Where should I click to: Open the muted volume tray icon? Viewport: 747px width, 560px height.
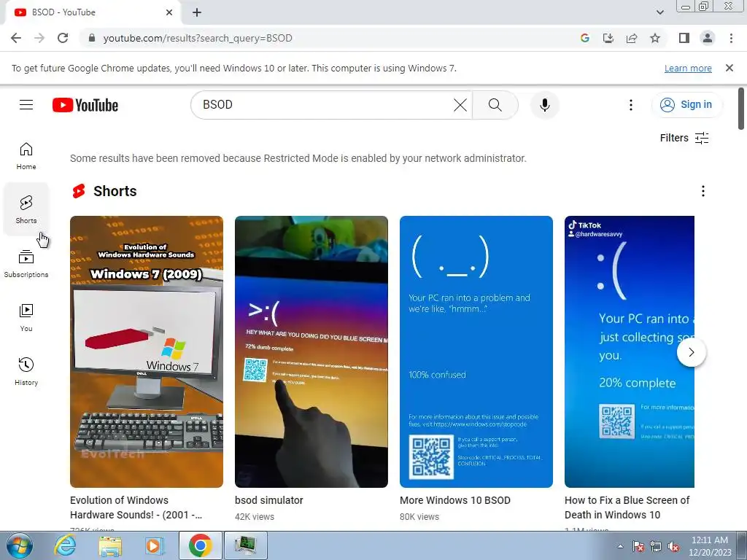[x=673, y=546]
